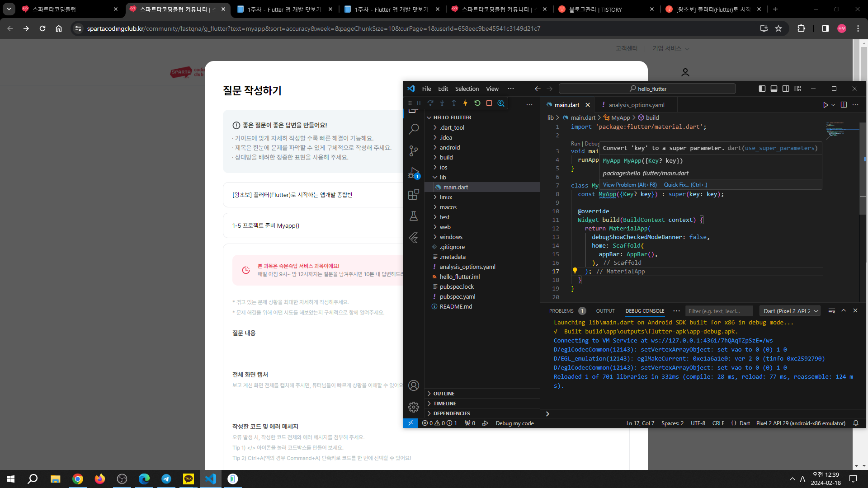
Task: Switch to the PROBLEMS panel tab
Action: click(561, 311)
